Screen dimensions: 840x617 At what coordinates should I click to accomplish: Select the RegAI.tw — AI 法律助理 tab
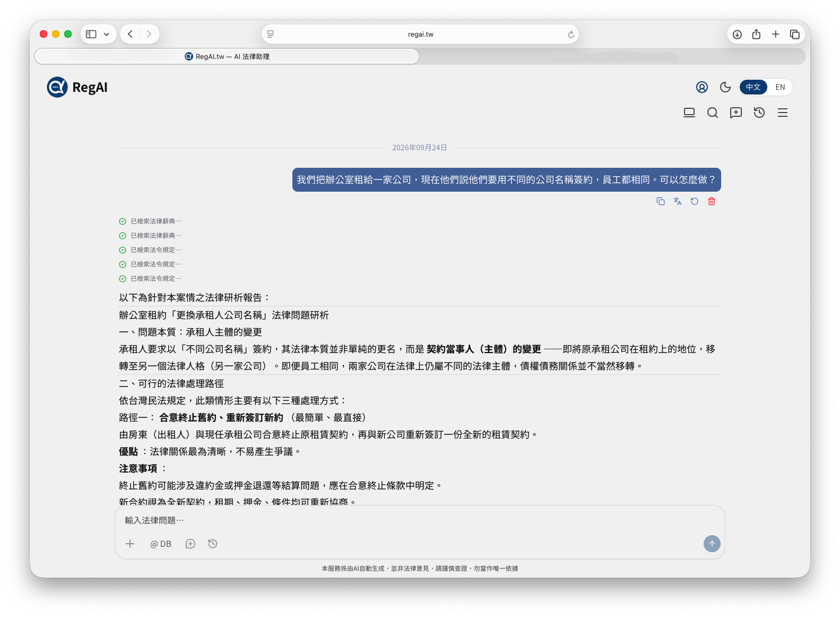(x=227, y=56)
